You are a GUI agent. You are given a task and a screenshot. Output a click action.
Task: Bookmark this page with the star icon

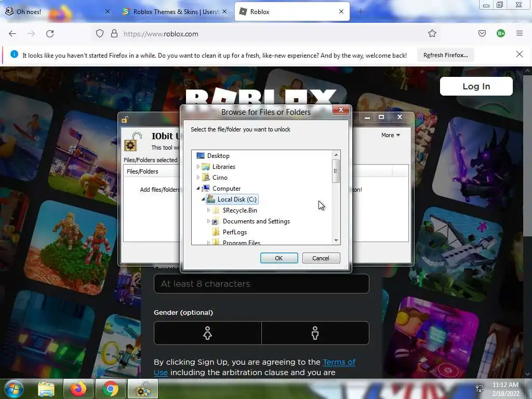click(x=432, y=34)
